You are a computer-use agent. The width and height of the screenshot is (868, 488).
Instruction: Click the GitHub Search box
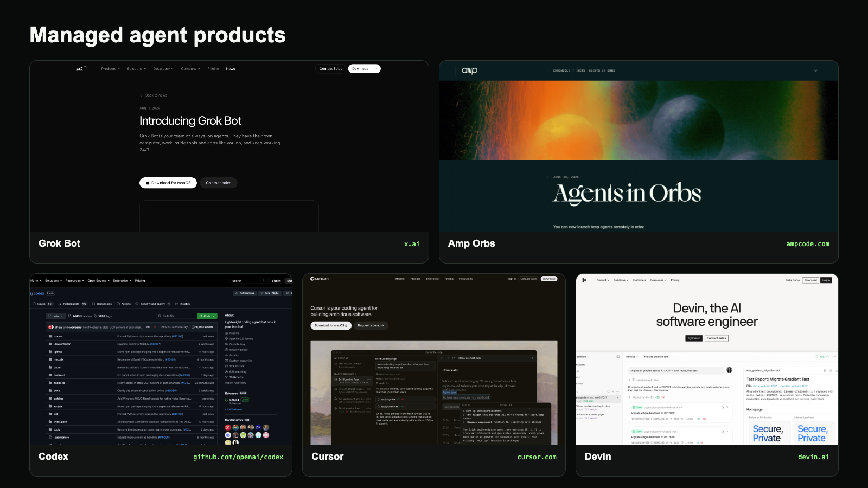point(248,281)
